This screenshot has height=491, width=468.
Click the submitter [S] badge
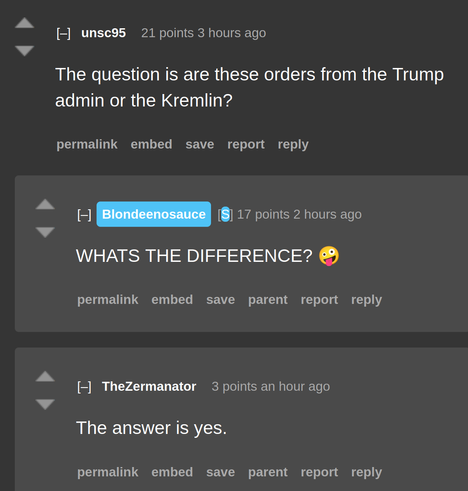[x=225, y=214]
